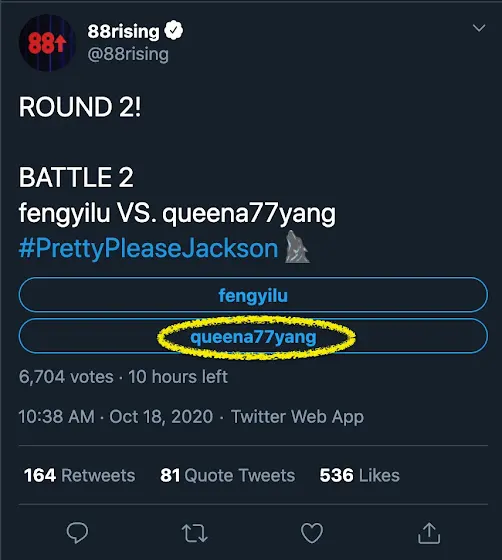Click the 6,704 votes count text
Viewport: 502px width, 560px height.
[66, 377]
